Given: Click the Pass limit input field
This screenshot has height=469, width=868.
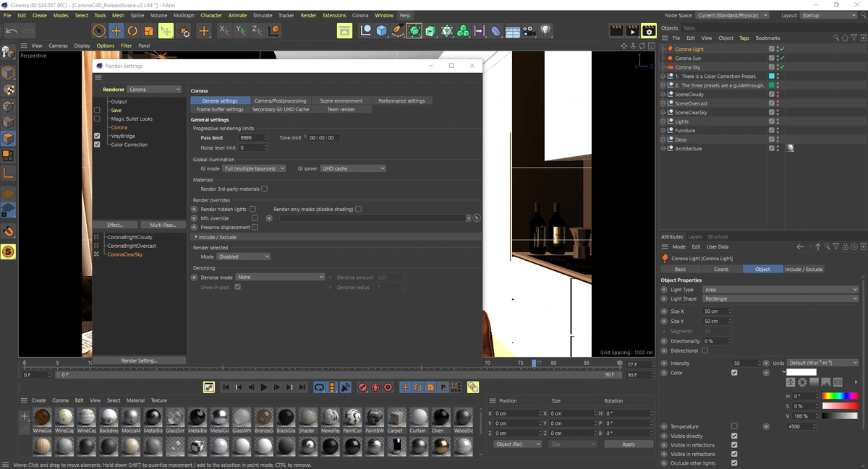Looking at the screenshot, I should tap(253, 137).
